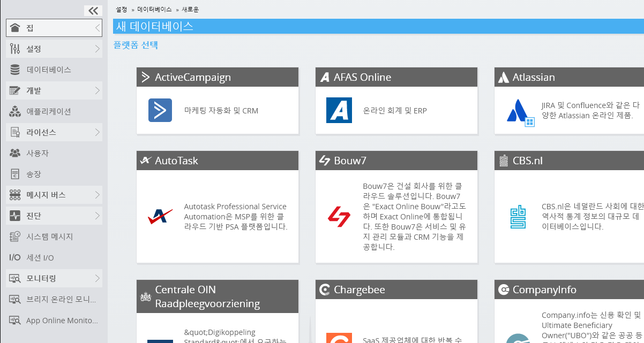Click the system messages icon beside 시스템 메시지
Viewport: 644px width, 343px height.
click(15, 237)
